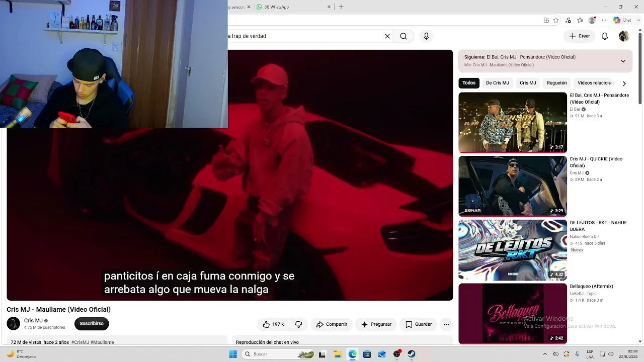Open OBS Studio from the taskbar
The height and width of the screenshot is (362, 644).
(397, 354)
